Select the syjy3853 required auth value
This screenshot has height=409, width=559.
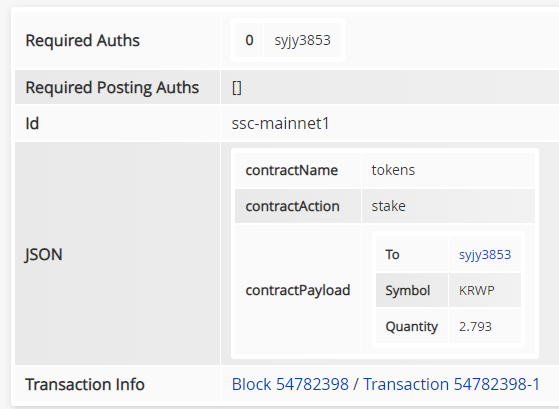(x=302, y=40)
